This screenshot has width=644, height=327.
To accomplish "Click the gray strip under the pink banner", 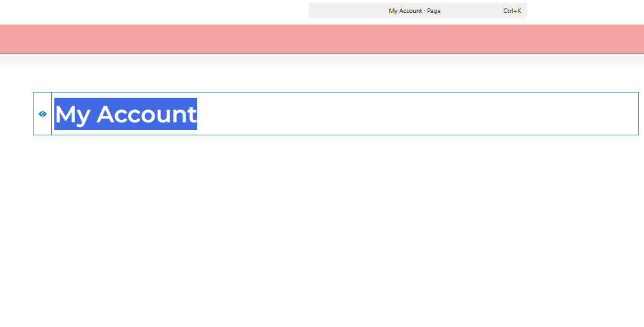I will click(322, 58).
